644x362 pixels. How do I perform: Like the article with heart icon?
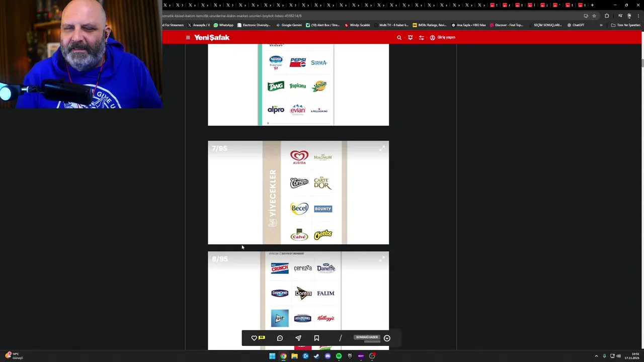click(x=254, y=338)
